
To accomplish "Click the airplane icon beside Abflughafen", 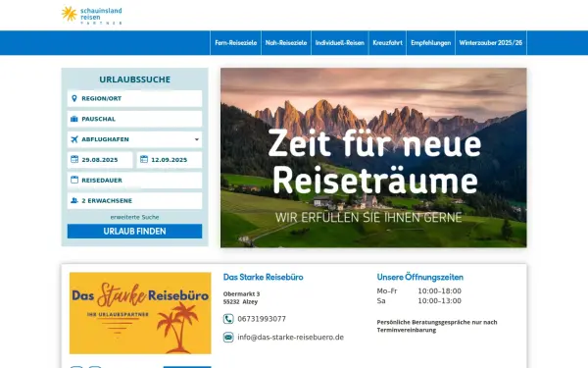I will coord(74,139).
